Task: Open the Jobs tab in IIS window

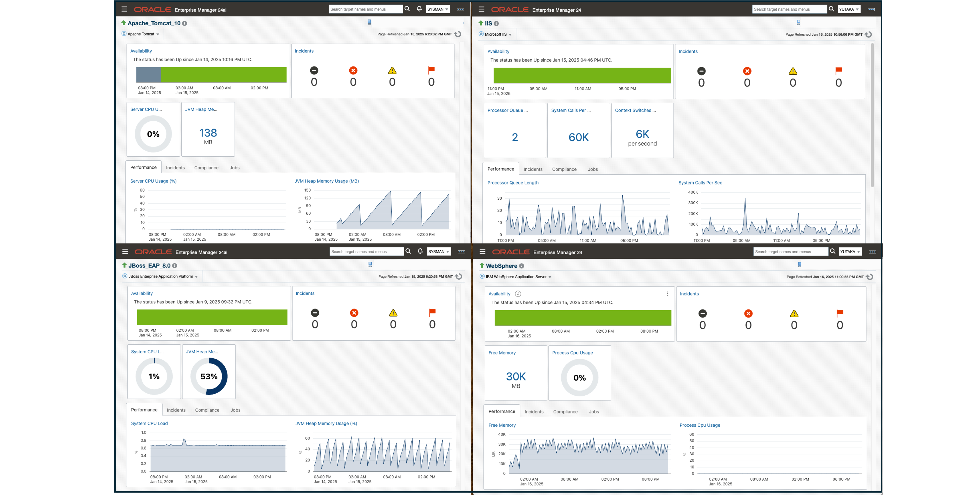Action: click(x=592, y=169)
